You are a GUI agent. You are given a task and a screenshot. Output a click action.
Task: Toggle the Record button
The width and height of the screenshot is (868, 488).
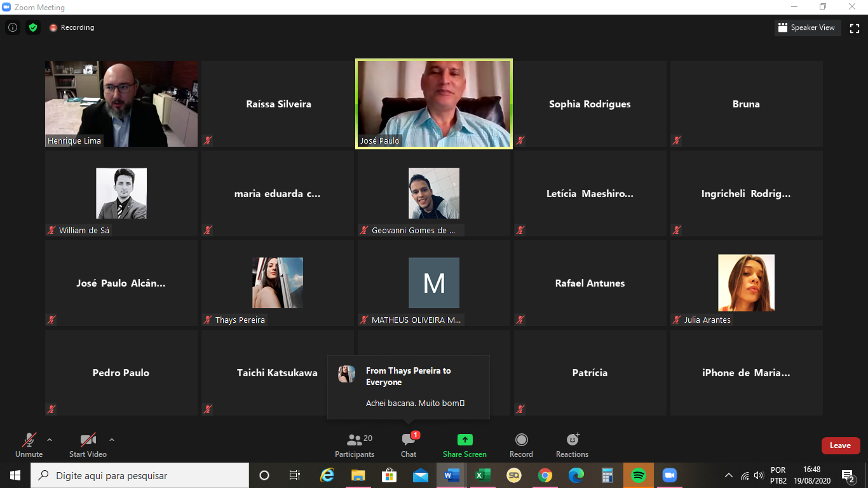pyautogui.click(x=521, y=445)
